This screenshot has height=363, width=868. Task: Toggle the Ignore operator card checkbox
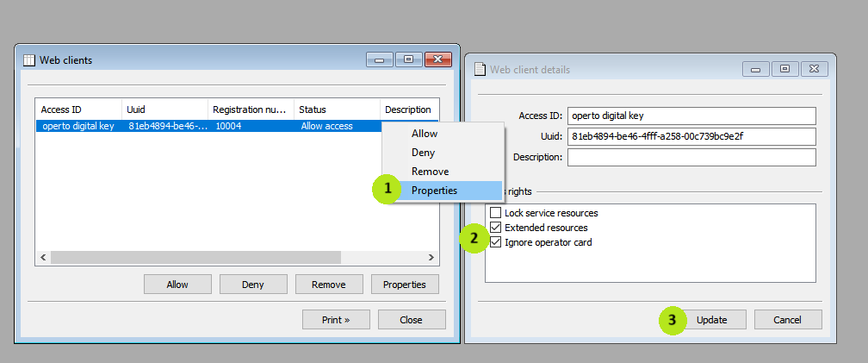[495, 242]
